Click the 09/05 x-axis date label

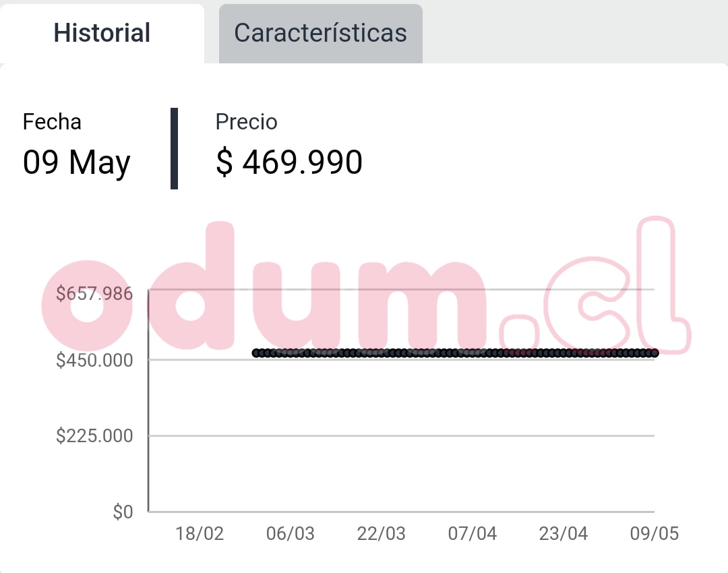tap(654, 534)
